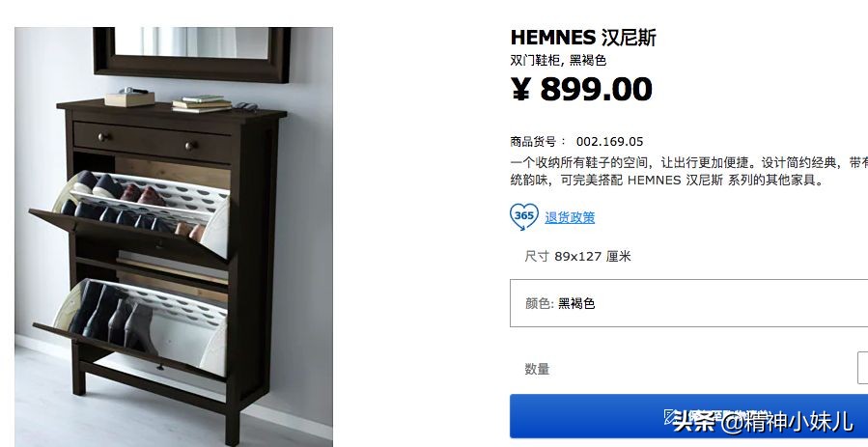The width and height of the screenshot is (868, 447).
Task: Expand the 颜色 黑褐色 color dropdown
Action: [688, 303]
